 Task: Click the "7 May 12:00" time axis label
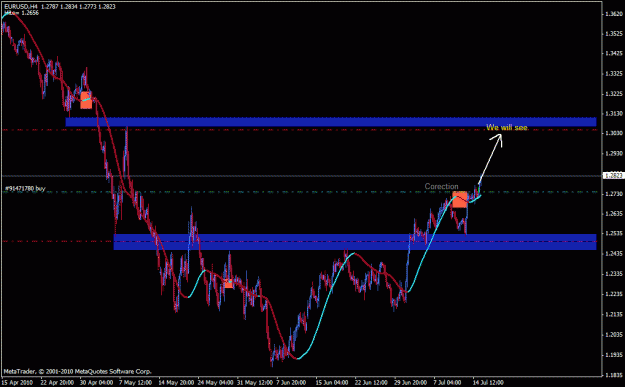(x=136, y=382)
